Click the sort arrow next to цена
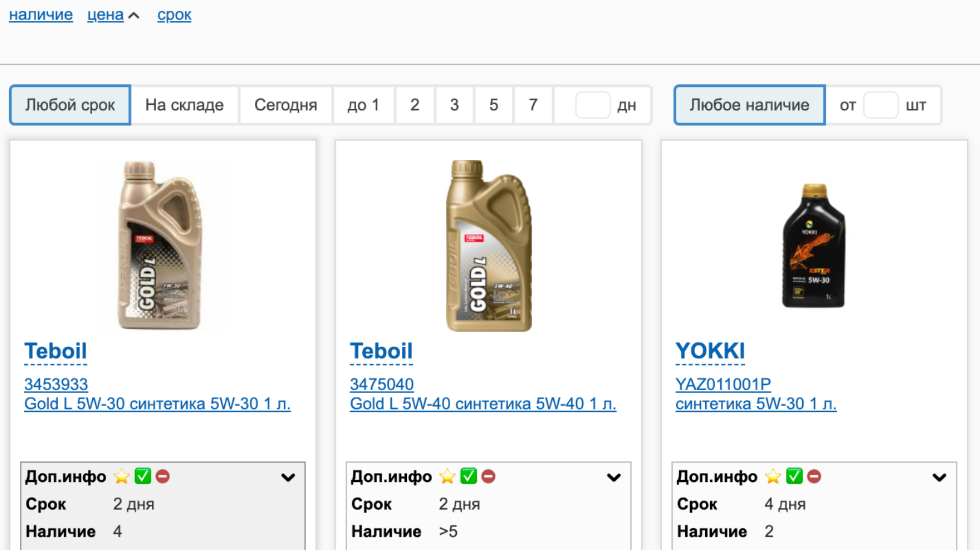This screenshot has height=550, width=980. [x=134, y=16]
